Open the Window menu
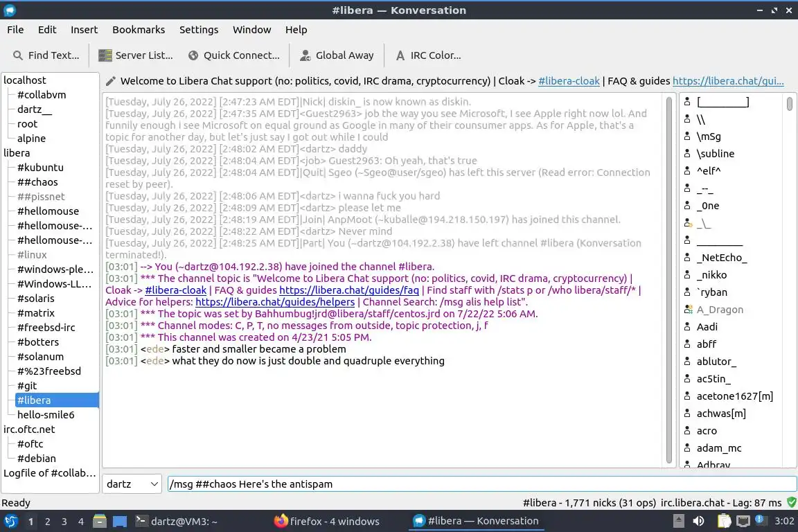This screenshot has width=798, height=532. tap(252, 30)
